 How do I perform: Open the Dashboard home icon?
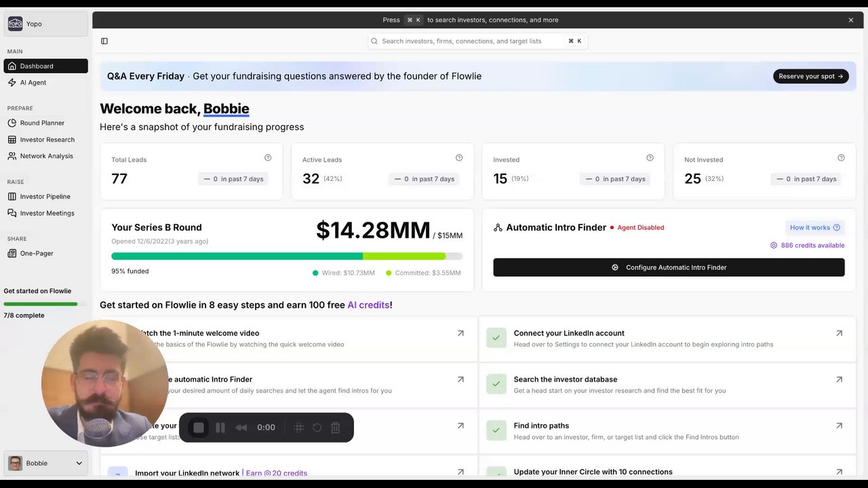[12, 66]
